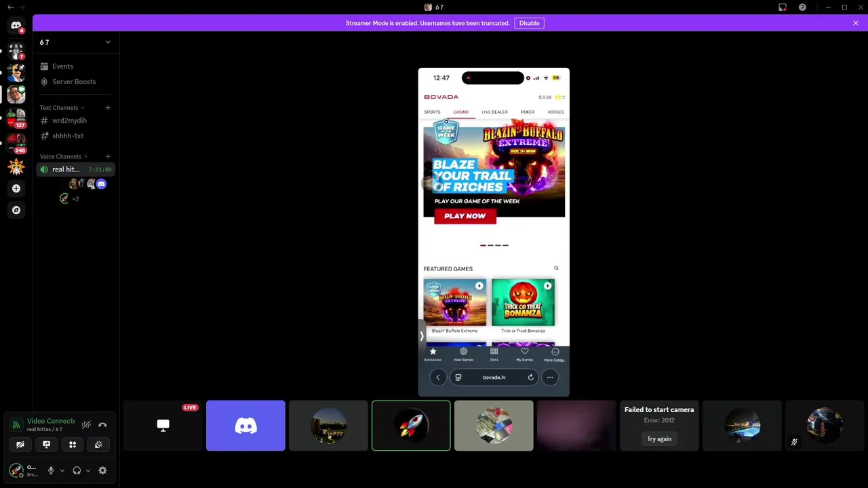Click Try again for camera error

tap(659, 439)
